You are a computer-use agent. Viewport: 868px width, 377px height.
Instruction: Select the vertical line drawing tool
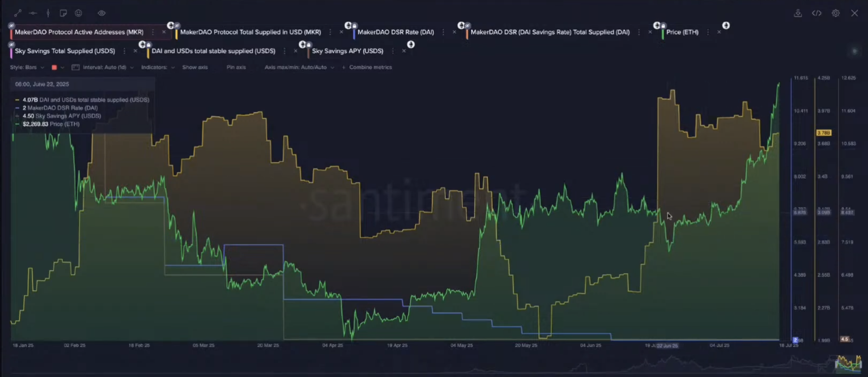[x=48, y=13]
